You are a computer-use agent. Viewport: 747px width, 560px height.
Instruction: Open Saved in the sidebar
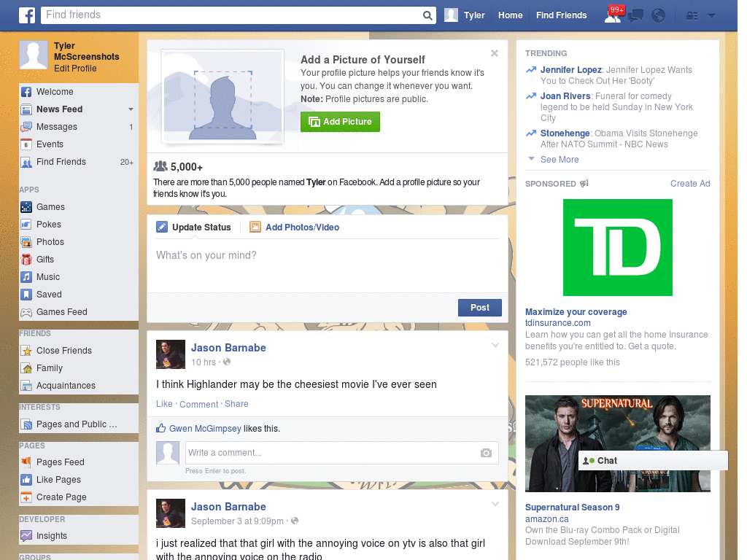pyautogui.click(x=79, y=295)
